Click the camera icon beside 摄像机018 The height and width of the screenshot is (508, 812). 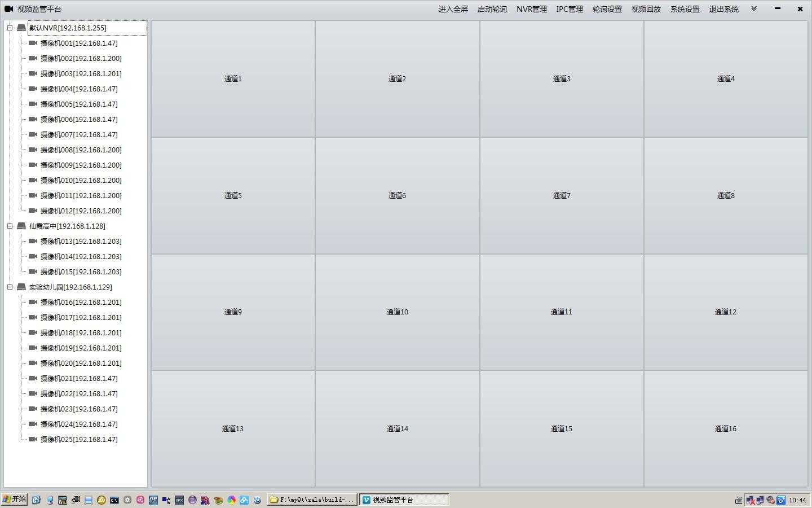point(33,332)
